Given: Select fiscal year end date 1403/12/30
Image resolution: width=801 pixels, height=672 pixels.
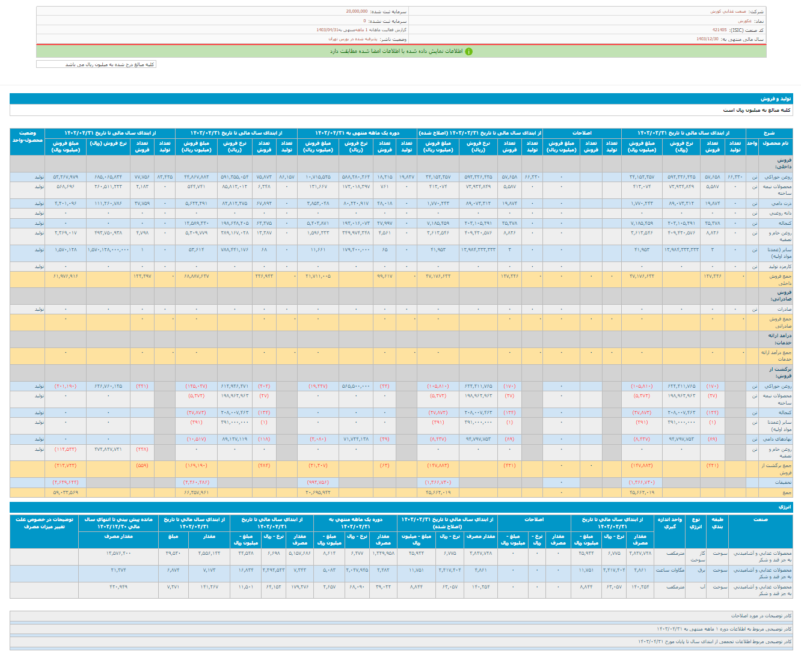Looking at the screenshot, I should coord(708,38).
